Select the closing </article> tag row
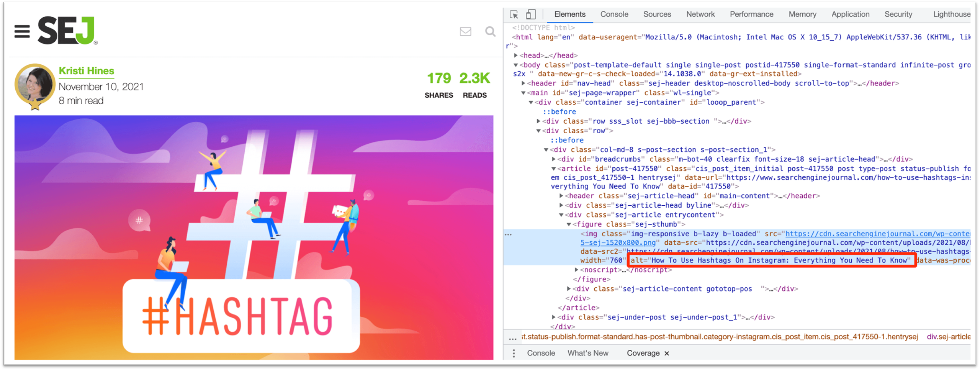The width and height of the screenshot is (980, 370). (x=578, y=308)
